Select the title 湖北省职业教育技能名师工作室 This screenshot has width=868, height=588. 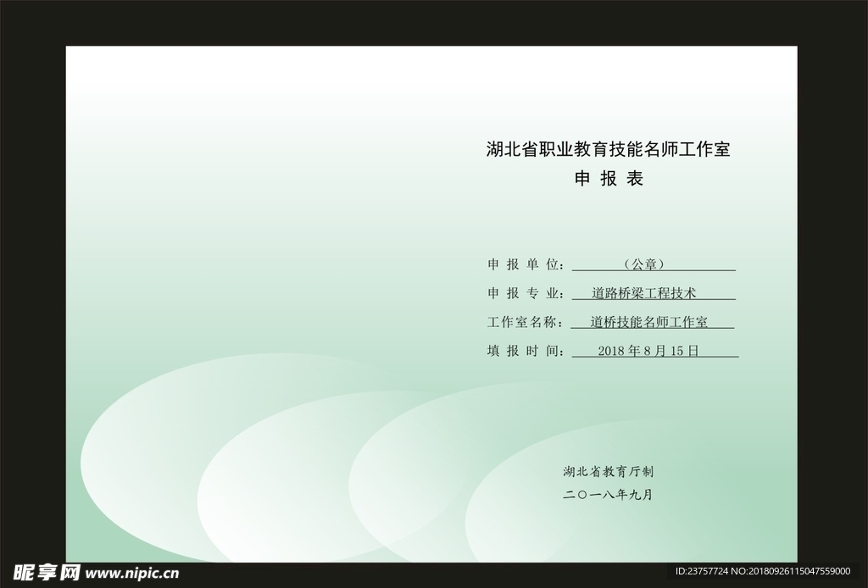608,150
